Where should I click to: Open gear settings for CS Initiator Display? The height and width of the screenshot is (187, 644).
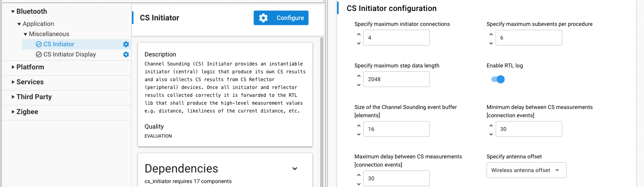126,54
